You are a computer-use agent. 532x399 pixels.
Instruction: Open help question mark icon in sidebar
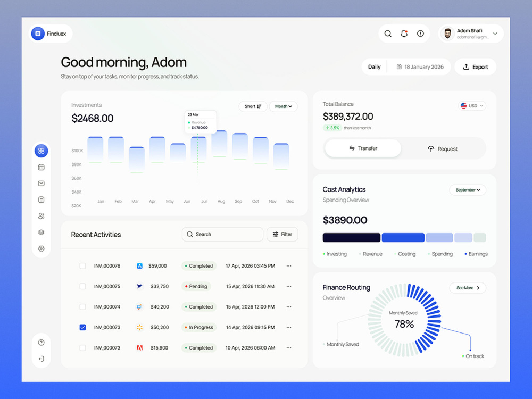pos(41,342)
